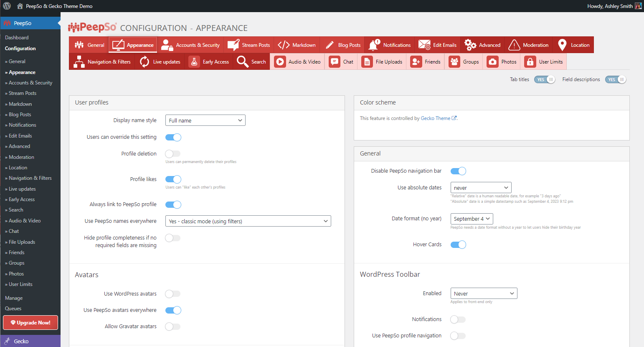Screen dimensions: 644x347
Task: Open Stream Posts in sidebar menu
Action: pos(23,93)
